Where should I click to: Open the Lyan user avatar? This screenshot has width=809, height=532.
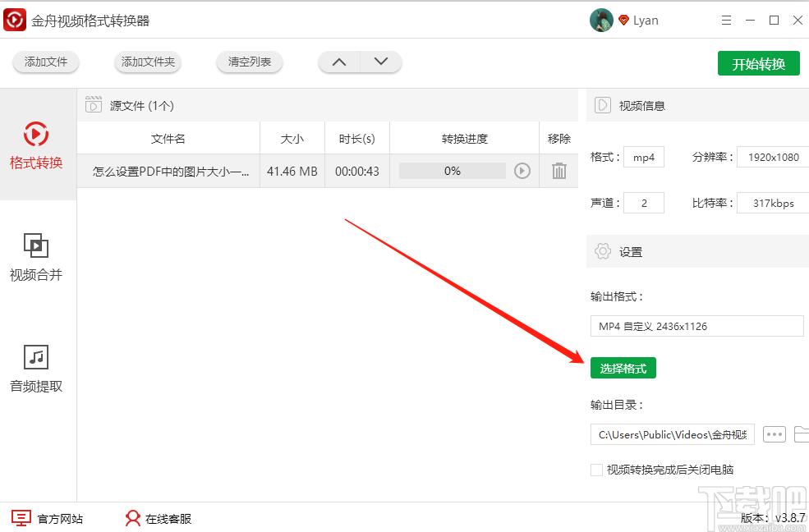coord(601,20)
